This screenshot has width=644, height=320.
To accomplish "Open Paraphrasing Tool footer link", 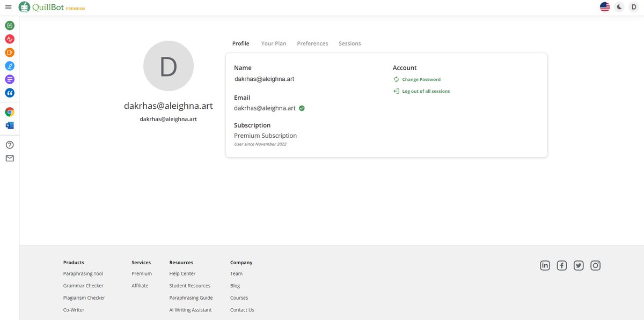I will [83, 273].
